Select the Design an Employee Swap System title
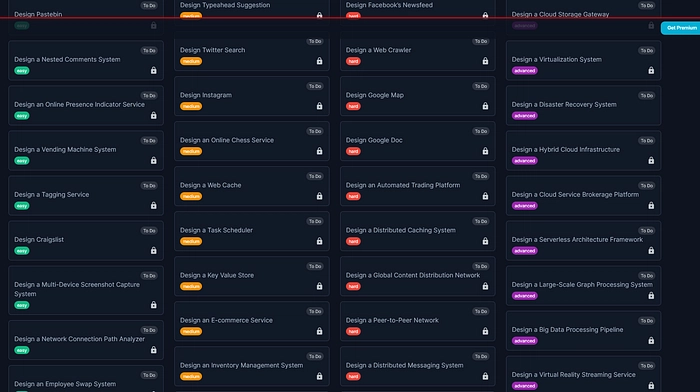Image resolution: width=700 pixels, height=392 pixels. tap(65, 384)
